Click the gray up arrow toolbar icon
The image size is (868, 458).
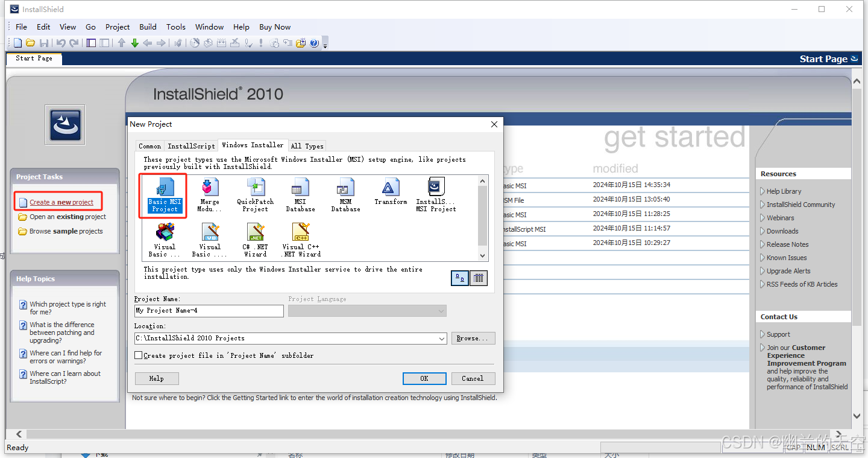121,43
